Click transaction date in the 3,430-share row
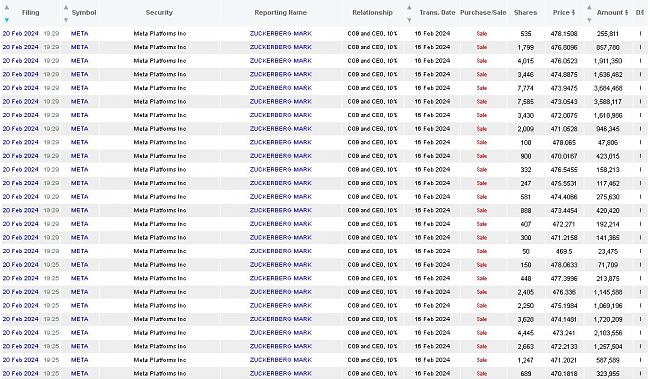 [x=432, y=115]
